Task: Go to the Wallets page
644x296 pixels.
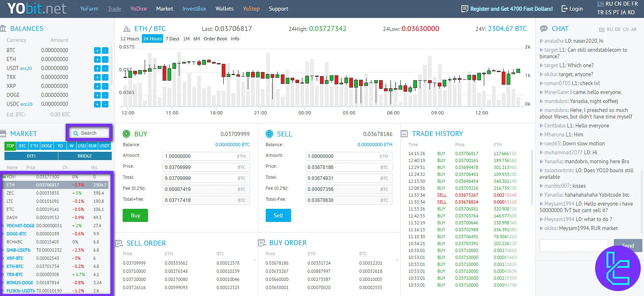Action: [x=225, y=9]
